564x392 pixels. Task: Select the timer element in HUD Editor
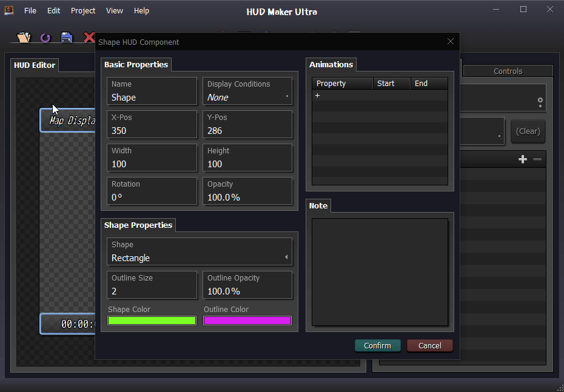tap(68, 324)
